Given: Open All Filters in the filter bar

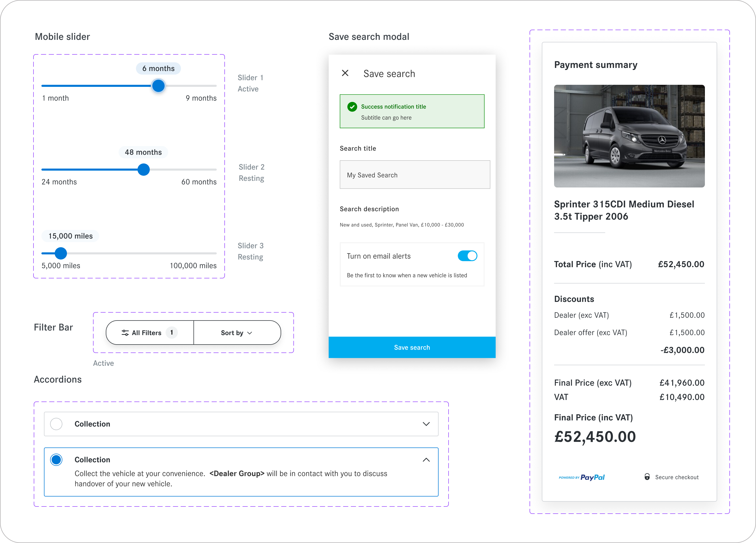Looking at the screenshot, I should click(150, 333).
